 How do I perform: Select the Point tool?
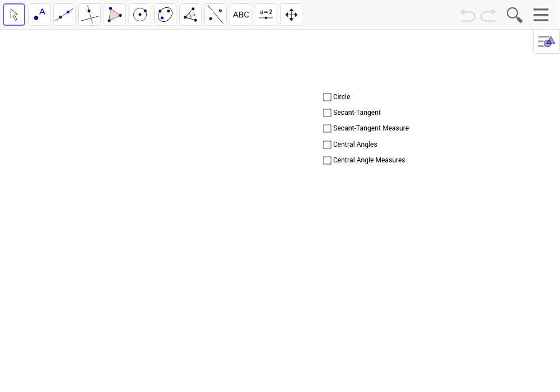39,15
